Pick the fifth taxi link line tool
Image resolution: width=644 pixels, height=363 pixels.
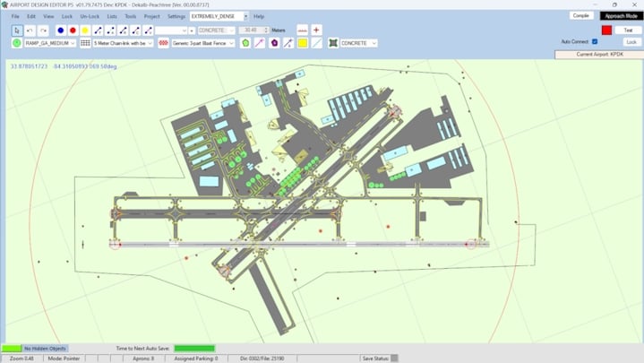(148, 30)
